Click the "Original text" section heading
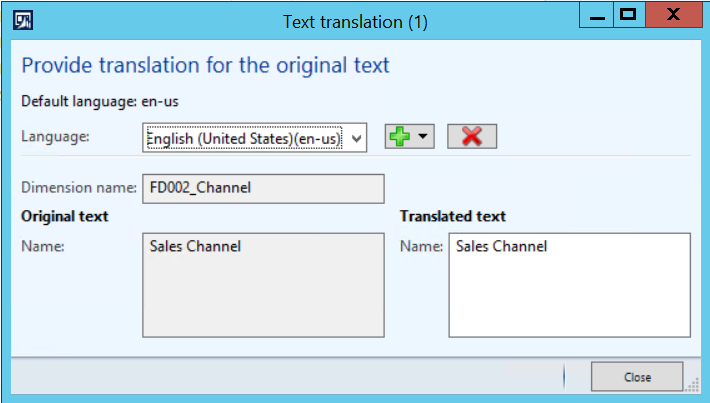Screen dimensions: 710x403 65,216
